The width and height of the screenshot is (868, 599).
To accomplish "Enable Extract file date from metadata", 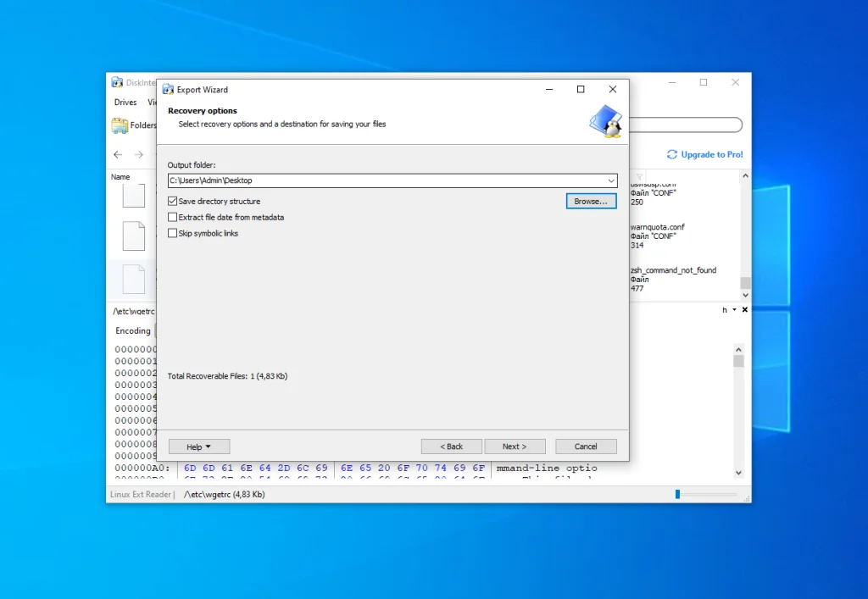I will tap(173, 218).
